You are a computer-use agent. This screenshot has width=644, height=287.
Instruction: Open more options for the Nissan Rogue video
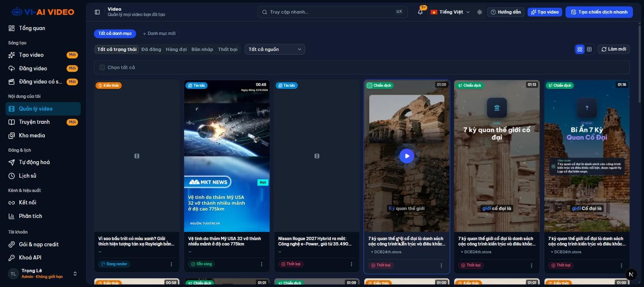point(351,264)
